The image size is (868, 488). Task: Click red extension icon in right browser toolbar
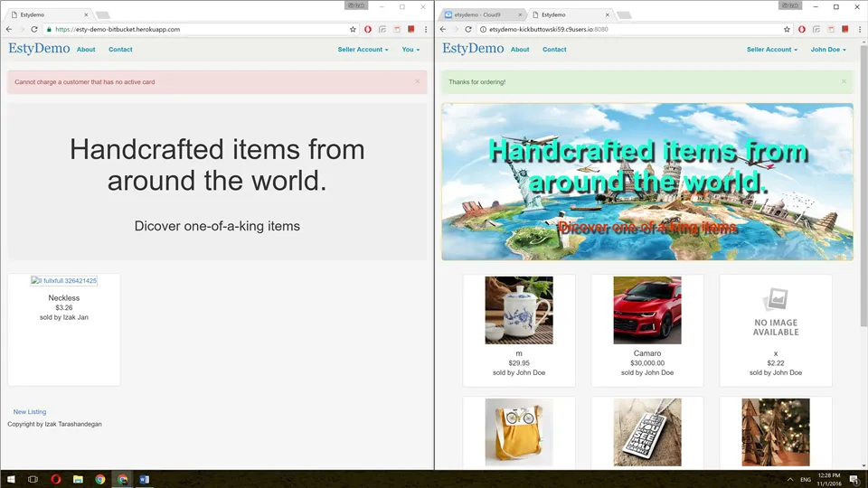pos(845,29)
